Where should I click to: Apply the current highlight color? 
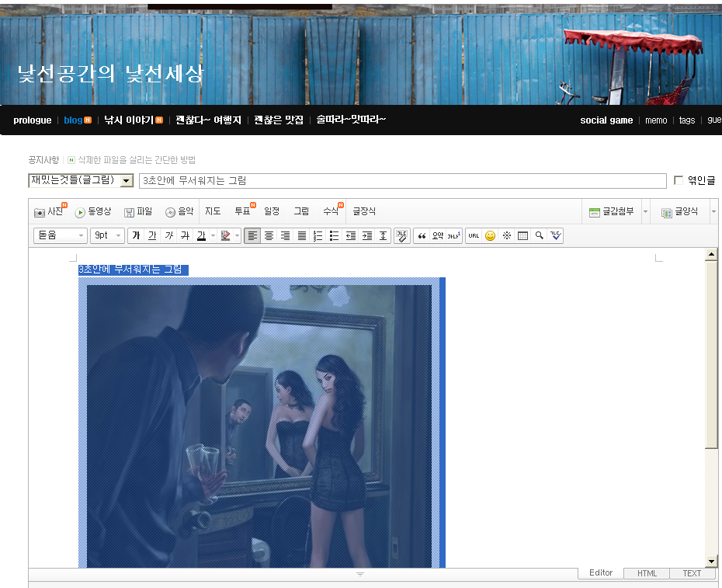[225, 235]
